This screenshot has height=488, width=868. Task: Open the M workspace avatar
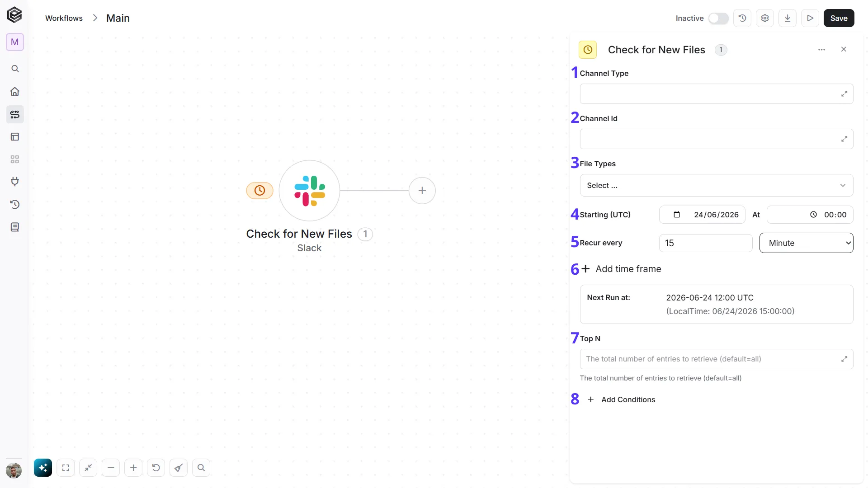(15, 42)
